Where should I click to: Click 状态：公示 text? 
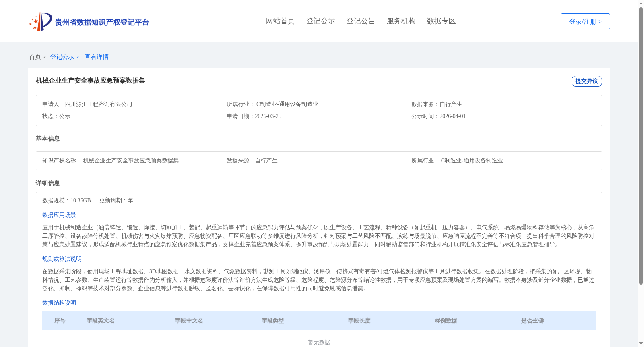(x=56, y=116)
